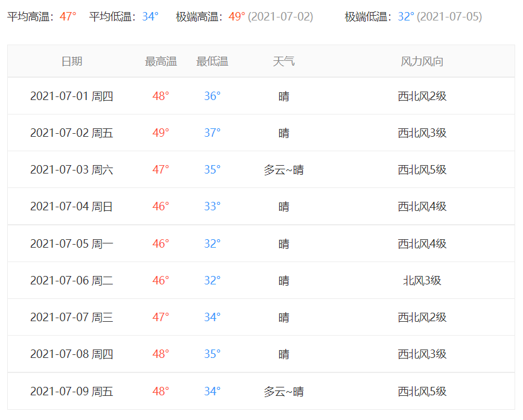Click the 36° low on 2021-07-01
The height and width of the screenshot is (420, 523).
212,96
